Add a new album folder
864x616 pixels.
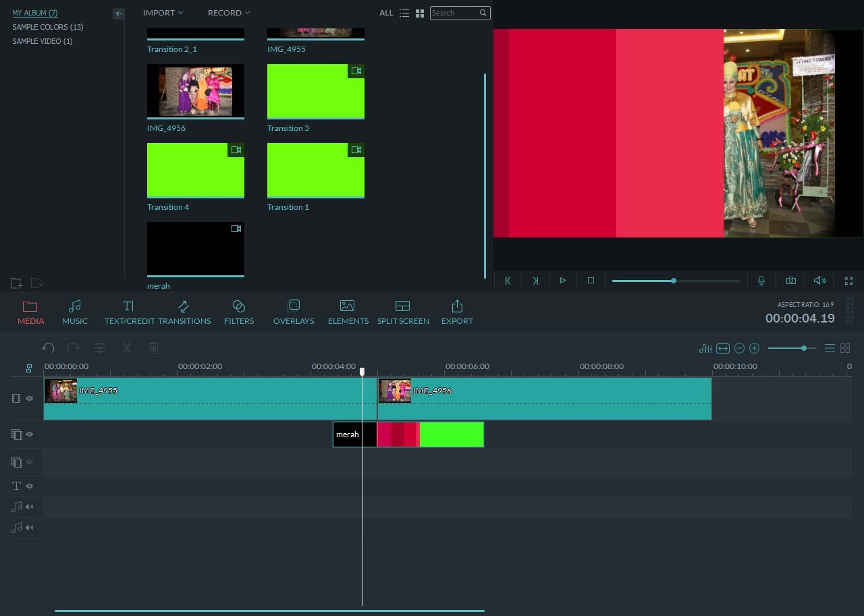tap(17, 283)
